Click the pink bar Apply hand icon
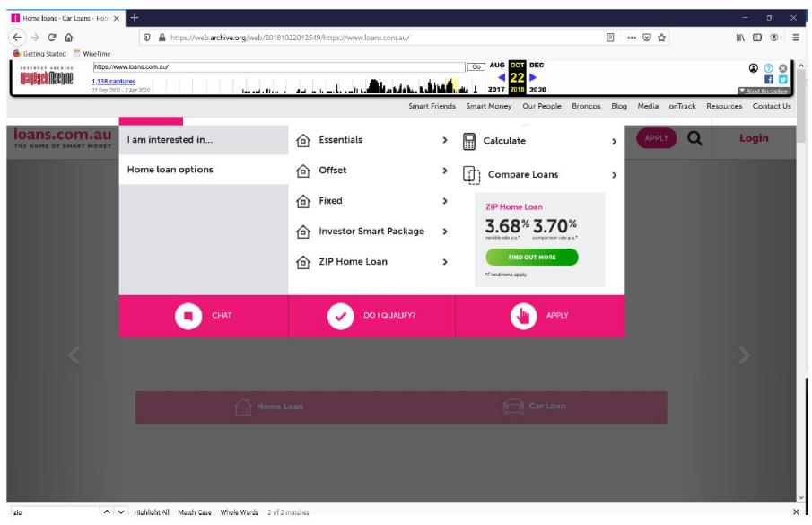The height and width of the screenshot is (525, 812). (524, 315)
